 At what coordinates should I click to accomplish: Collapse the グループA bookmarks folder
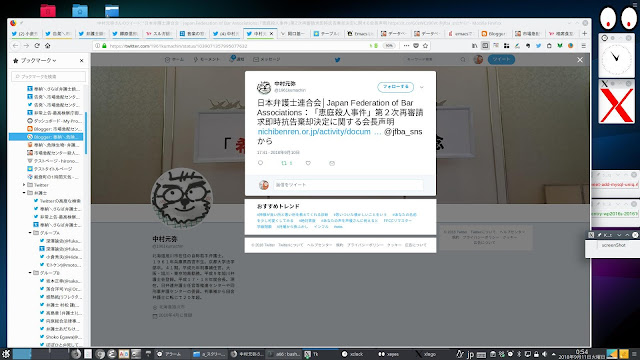tap(30, 233)
